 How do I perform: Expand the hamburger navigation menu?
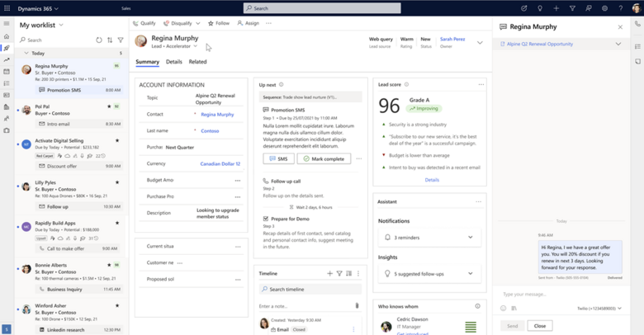[7, 24]
